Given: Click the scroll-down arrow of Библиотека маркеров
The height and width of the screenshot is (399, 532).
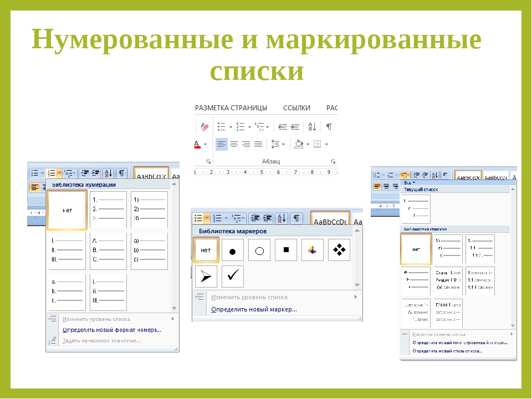Looking at the screenshot, I should (x=357, y=285).
